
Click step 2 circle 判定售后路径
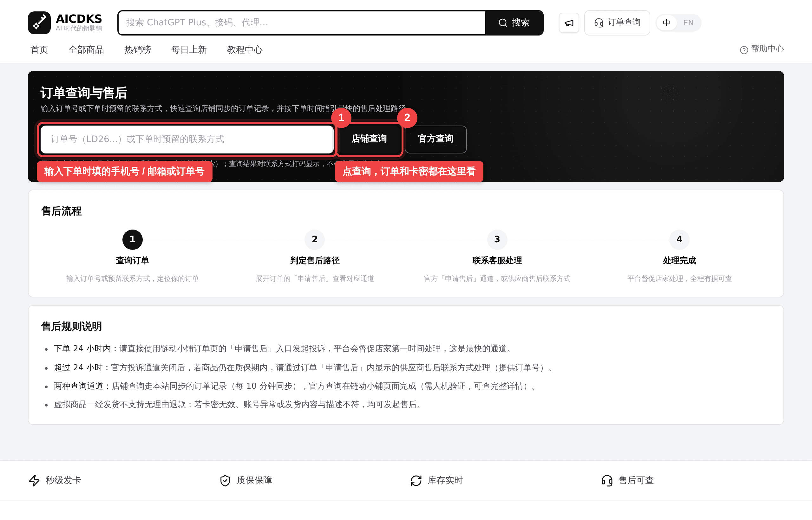click(x=314, y=240)
